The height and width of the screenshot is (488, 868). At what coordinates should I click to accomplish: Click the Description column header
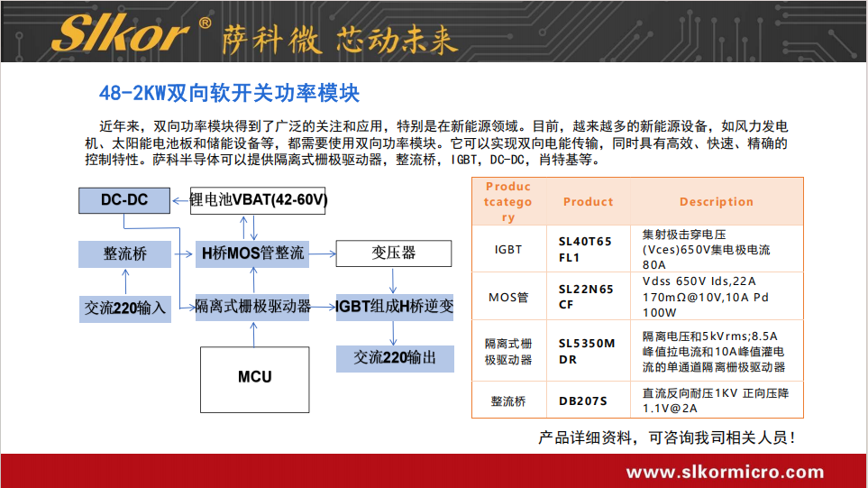coord(717,202)
